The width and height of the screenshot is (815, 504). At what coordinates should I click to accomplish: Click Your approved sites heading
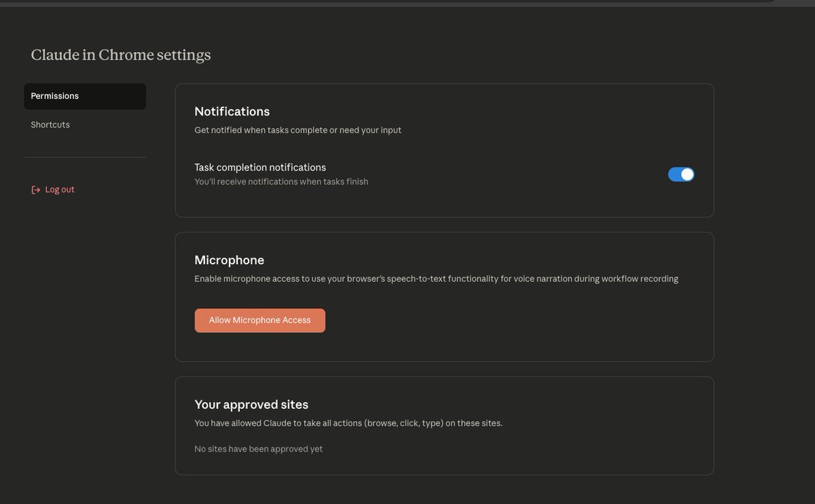[x=251, y=405]
